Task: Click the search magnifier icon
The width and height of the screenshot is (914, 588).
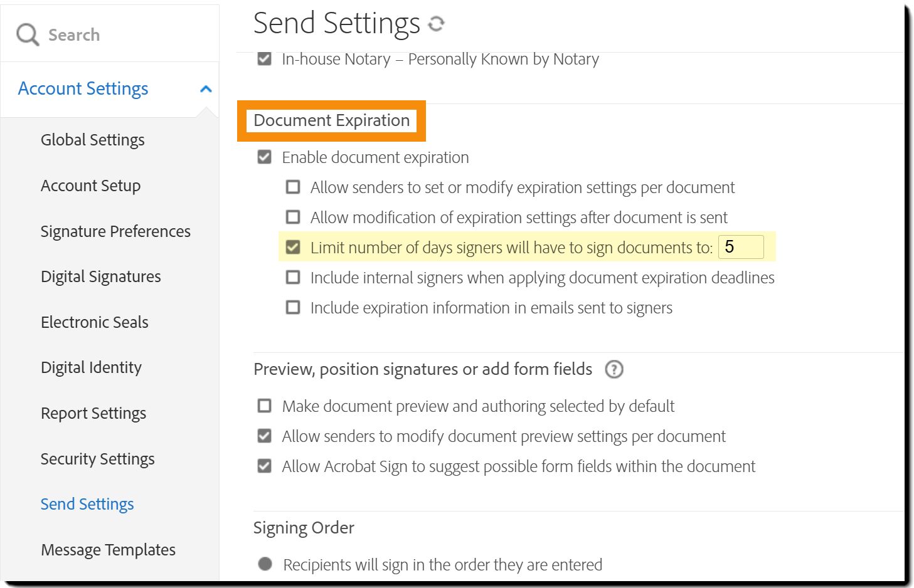Action: 28,34
